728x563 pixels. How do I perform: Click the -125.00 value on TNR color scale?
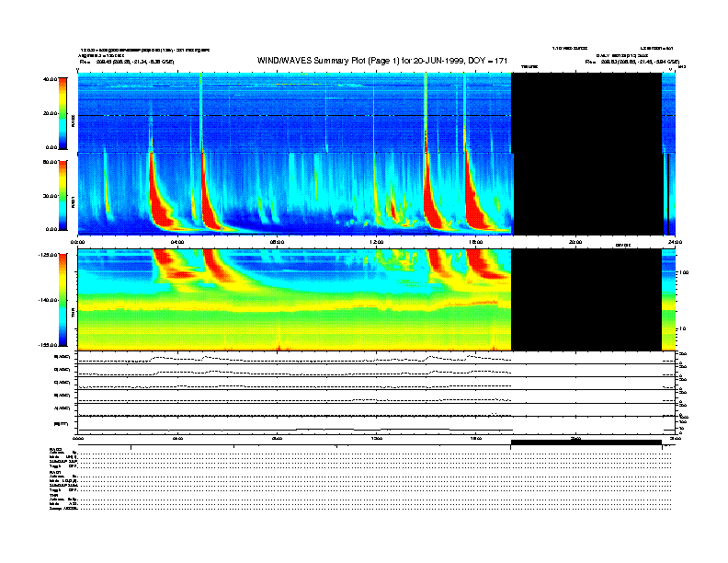pyautogui.click(x=48, y=255)
